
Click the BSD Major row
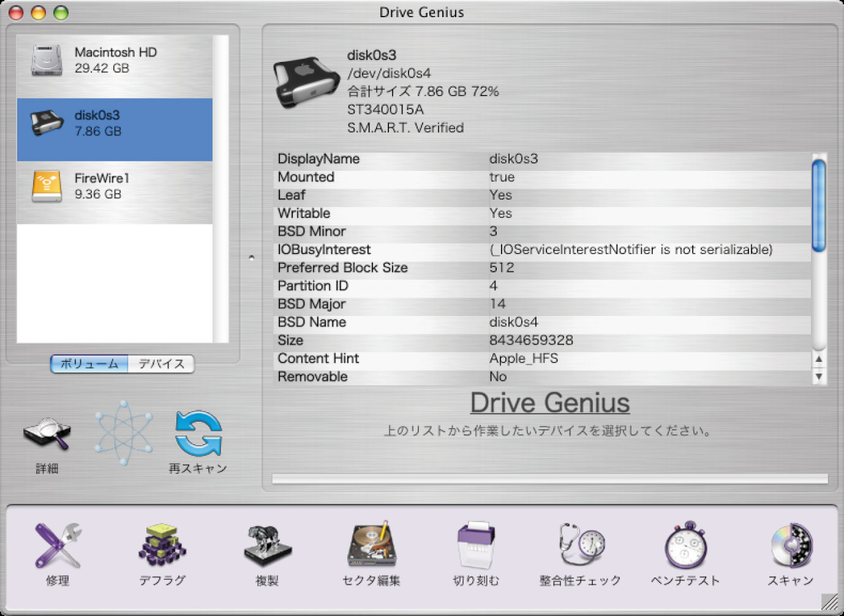point(542,304)
